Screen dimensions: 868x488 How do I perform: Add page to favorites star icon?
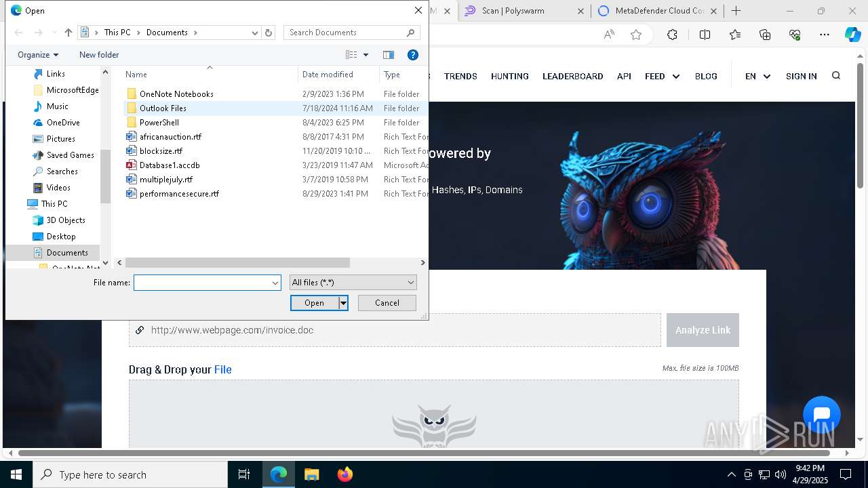tap(636, 35)
